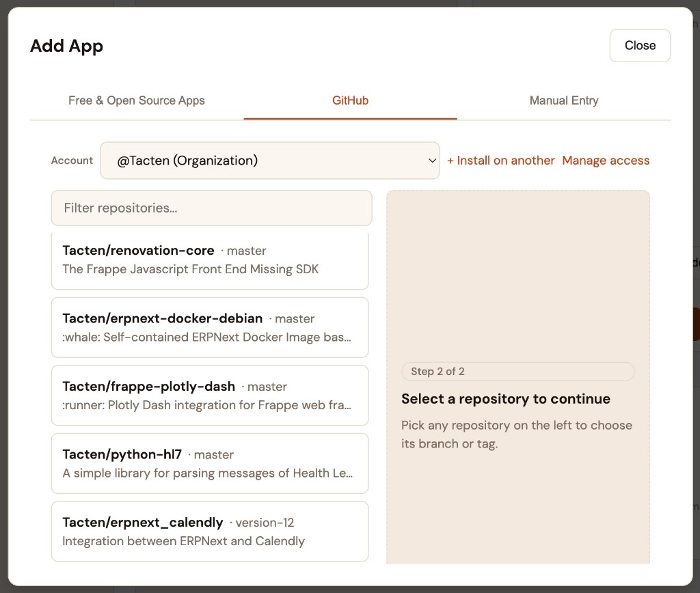Close the Add App dialog
The height and width of the screenshot is (593, 700).
click(x=640, y=46)
